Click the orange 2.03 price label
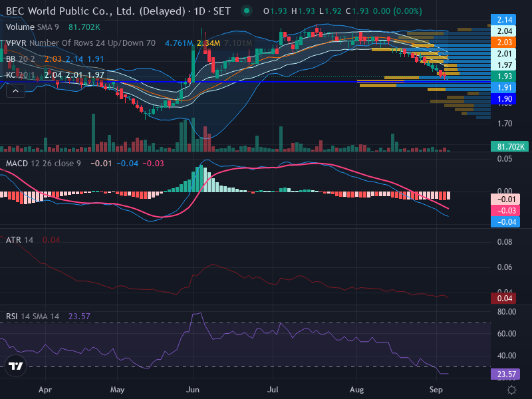The image size is (532, 399). point(503,43)
